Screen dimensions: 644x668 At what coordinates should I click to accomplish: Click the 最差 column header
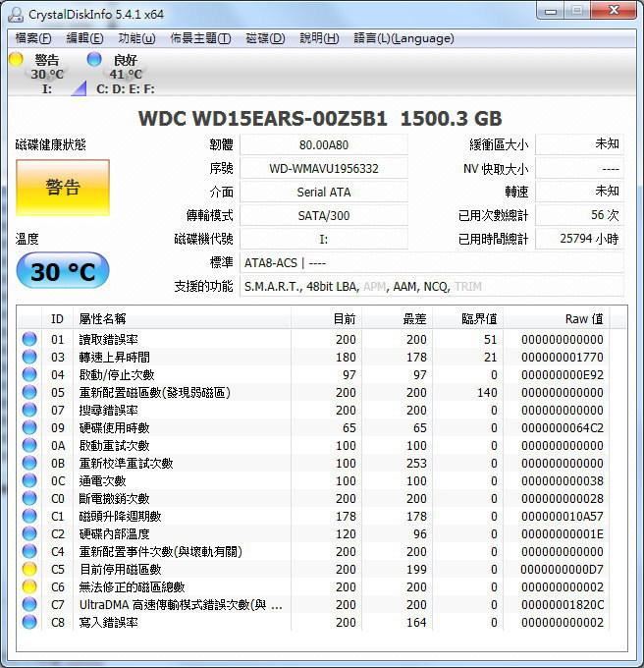coord(398,318)
